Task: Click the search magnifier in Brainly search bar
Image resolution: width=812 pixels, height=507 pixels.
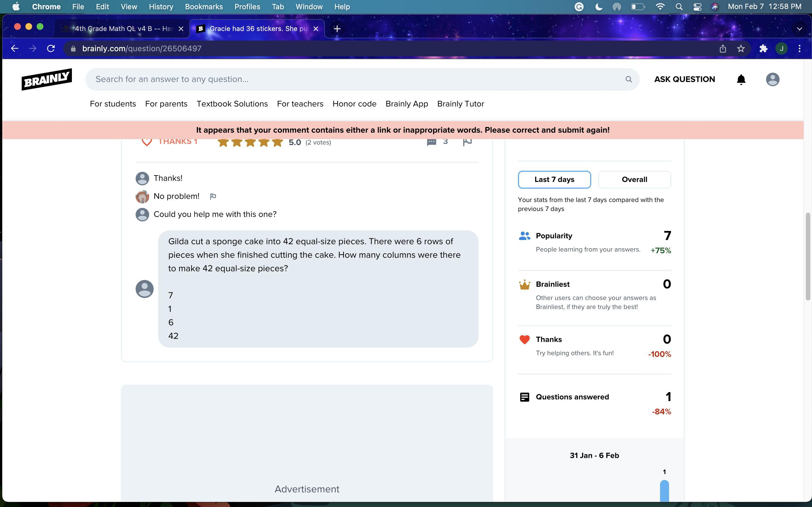Action: pyautogui.click(x=628, y=79)
